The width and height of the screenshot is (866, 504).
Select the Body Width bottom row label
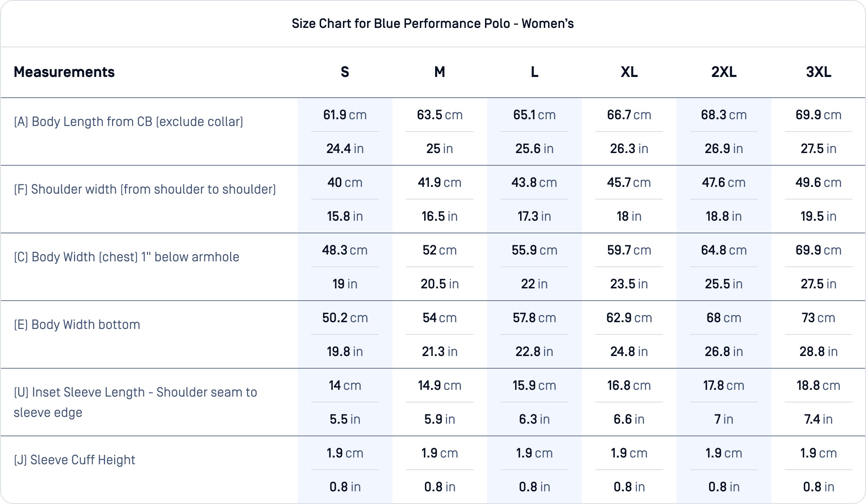tap(77, 325)
